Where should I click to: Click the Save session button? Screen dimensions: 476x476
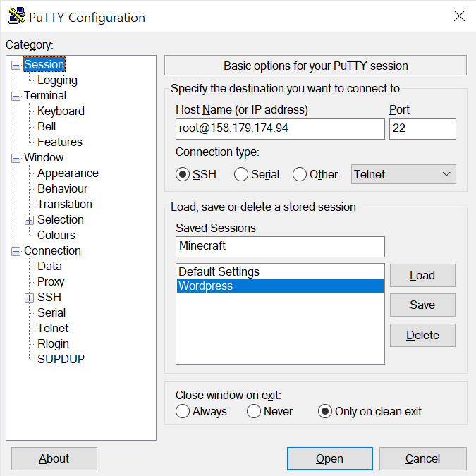click(422, 305)
